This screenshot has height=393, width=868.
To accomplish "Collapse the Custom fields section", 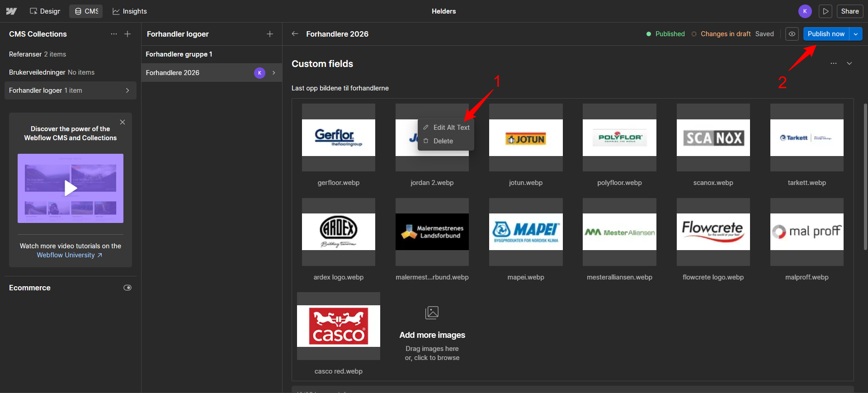I will click(849, 63).
